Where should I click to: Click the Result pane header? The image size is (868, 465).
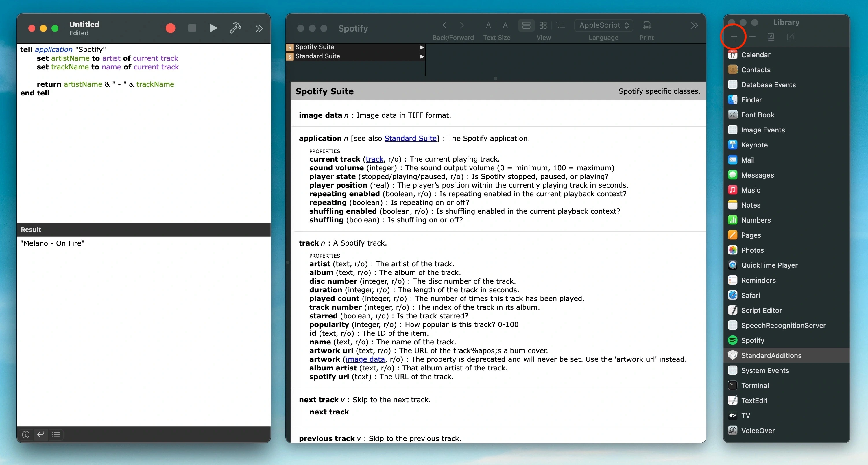coord(143,230)
